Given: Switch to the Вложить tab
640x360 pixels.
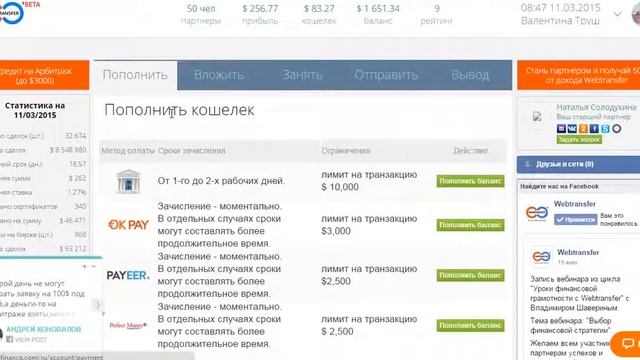Looking at the screenshot, I should point(219,75).
